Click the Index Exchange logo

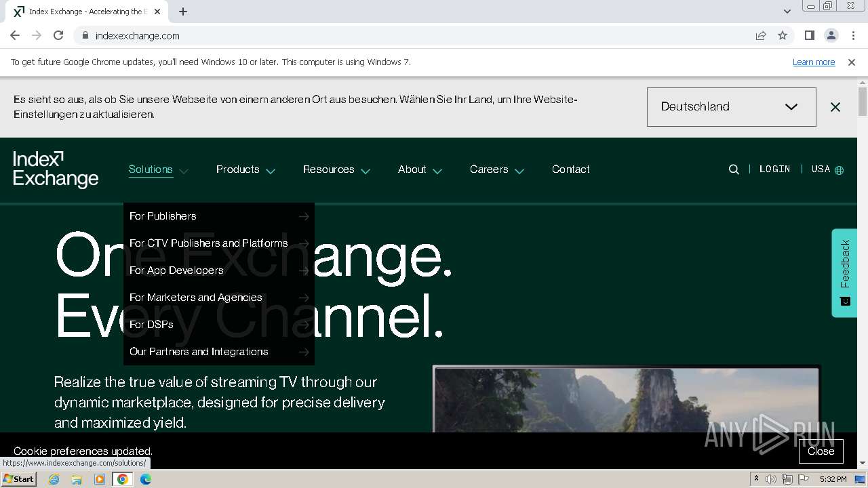point(56,169)
